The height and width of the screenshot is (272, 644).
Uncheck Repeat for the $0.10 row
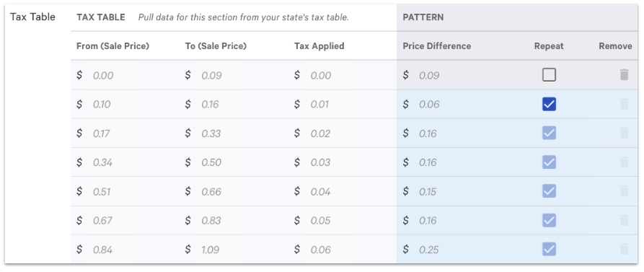(x=549, y=105)
